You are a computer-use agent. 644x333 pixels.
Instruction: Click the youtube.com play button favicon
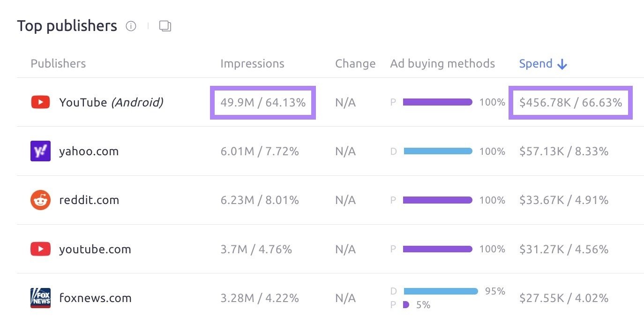tap(40, 249)
